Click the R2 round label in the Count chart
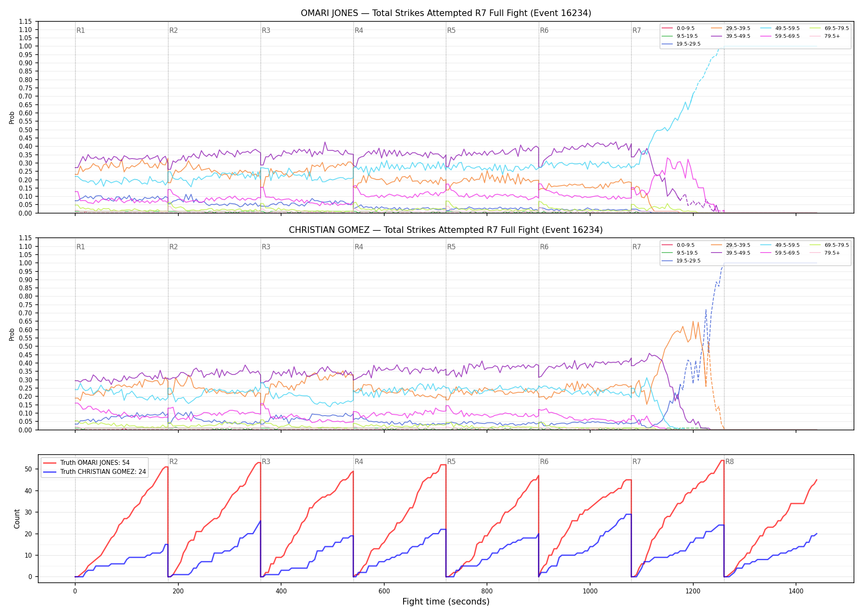The height and width of the screenshot is (616, 863). tap(173, 462)
